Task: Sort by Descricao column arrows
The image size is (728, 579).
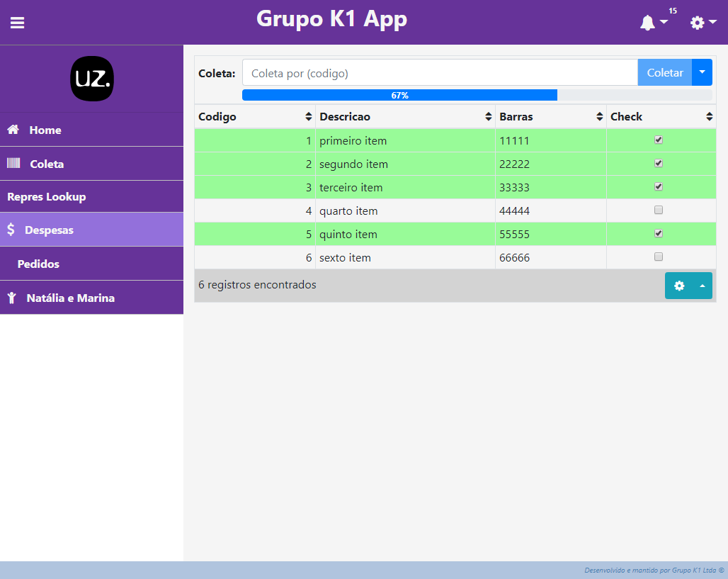Action: (488, 117)
